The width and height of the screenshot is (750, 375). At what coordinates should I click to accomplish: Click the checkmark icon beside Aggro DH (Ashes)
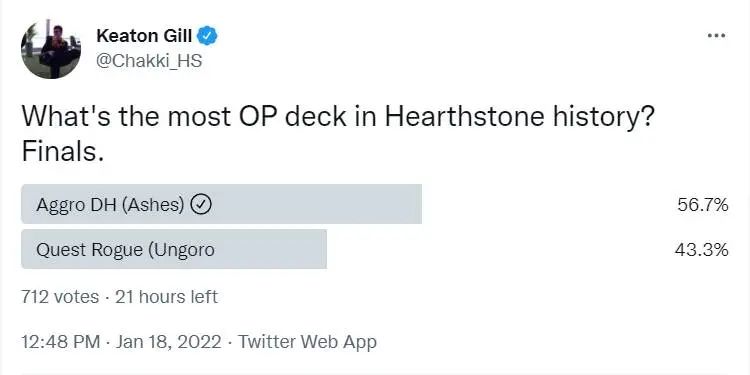(x=201, y=205)
